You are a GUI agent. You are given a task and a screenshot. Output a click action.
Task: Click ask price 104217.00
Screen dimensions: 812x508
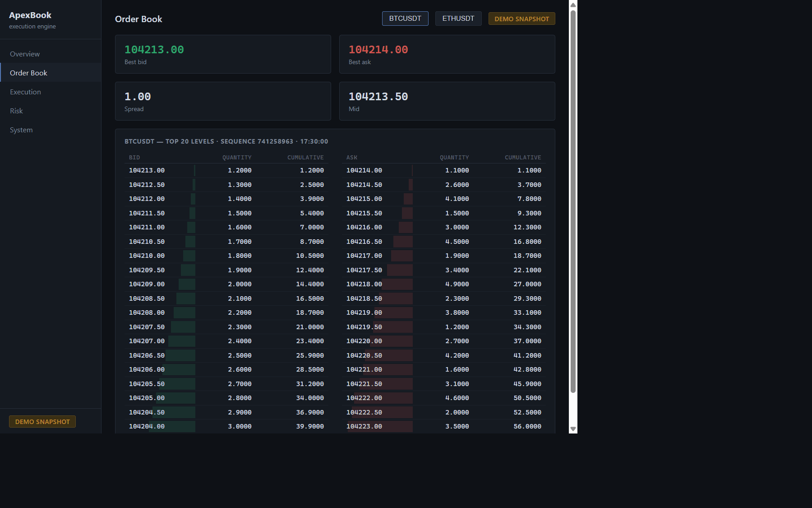click(364, 256)
